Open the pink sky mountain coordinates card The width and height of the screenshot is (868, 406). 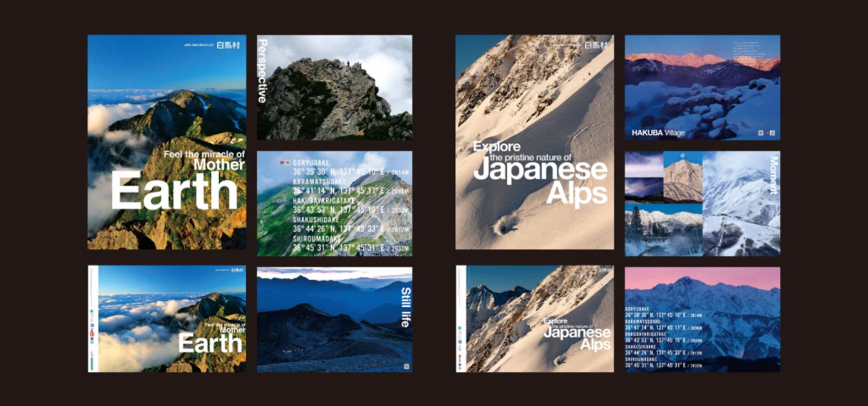pos(702,319)
